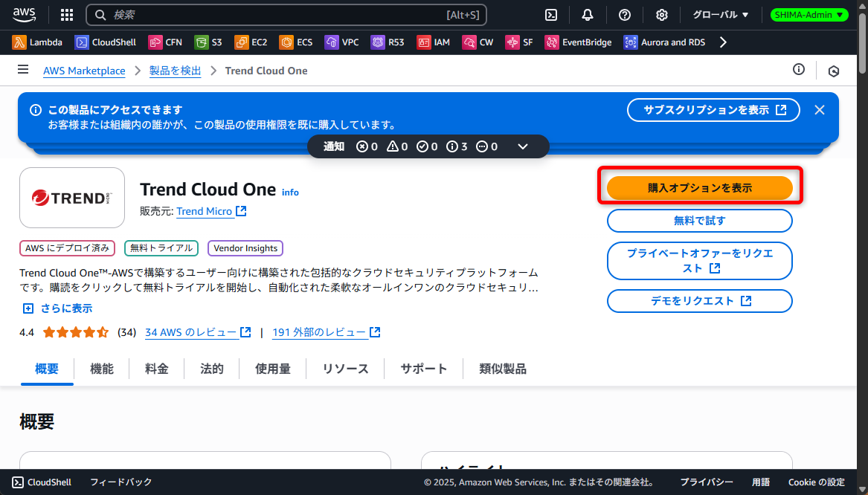Open the IAM shortcut
Viewport: 868px width, 495px height.
(x=434, y=42)
